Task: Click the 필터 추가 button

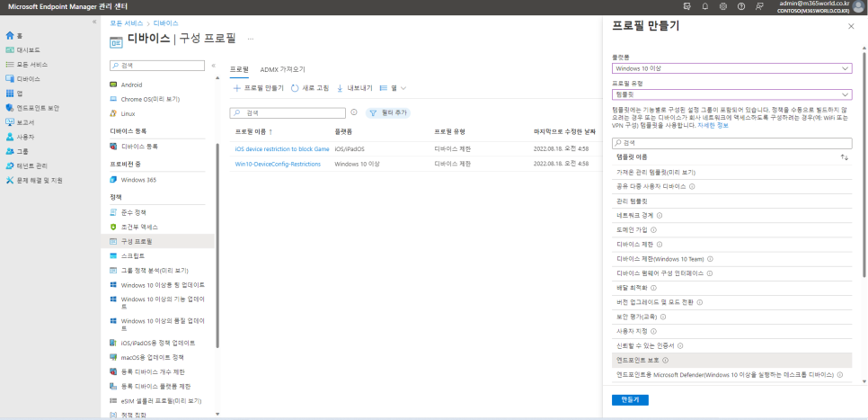Action: pyautogui.click(x=388, y=112)
